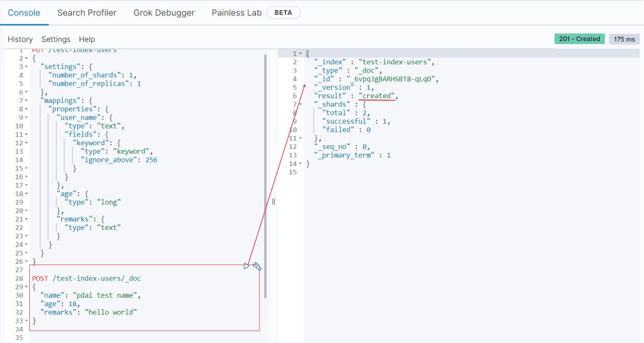644x343 pixels.
Task: Open the Grok Debugger tab
Action: (x=164, y=12)
